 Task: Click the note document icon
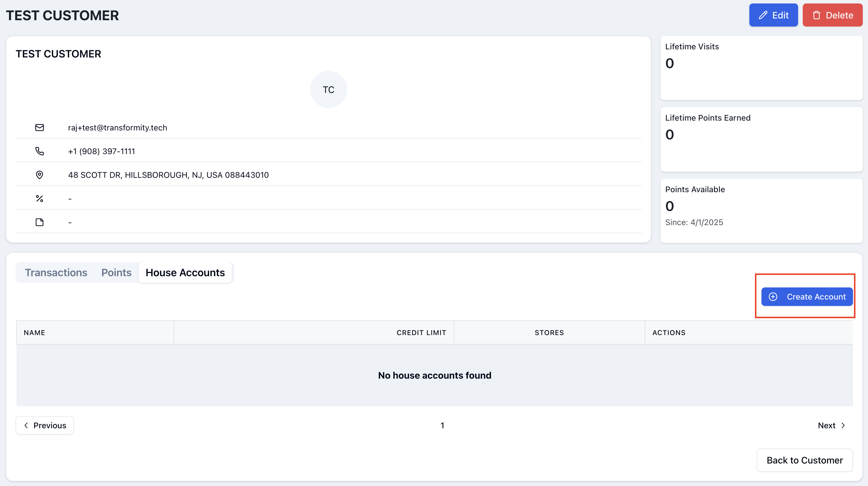click(40, 222)
